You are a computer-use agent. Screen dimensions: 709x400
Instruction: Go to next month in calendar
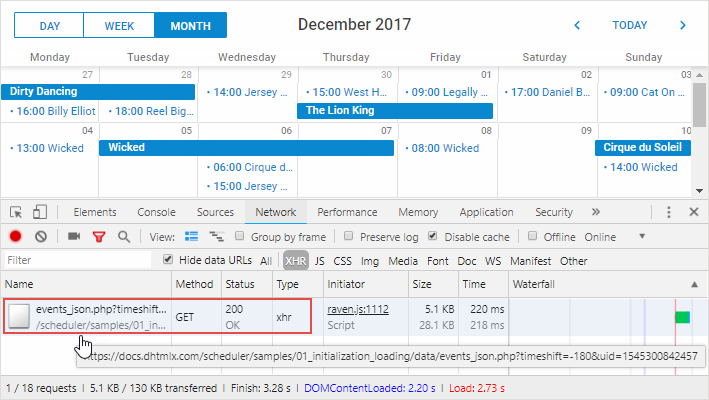point(683,25)
